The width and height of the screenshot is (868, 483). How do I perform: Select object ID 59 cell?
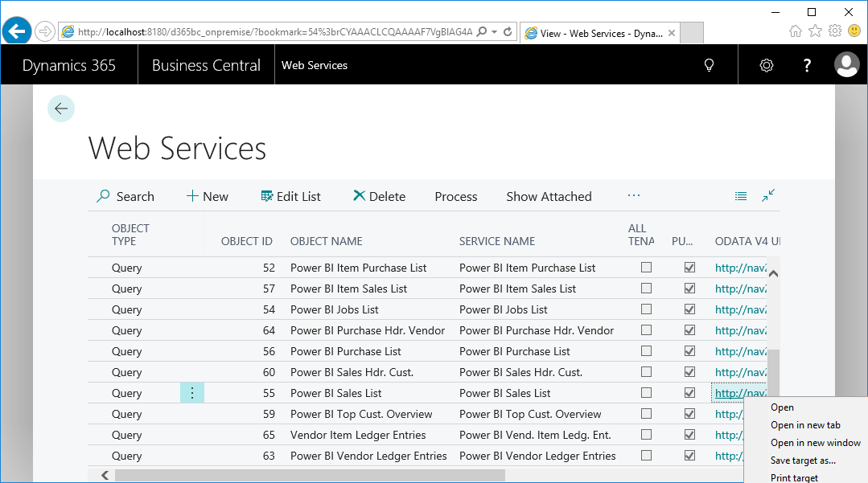pyautogui.click(x=269, y=414)
